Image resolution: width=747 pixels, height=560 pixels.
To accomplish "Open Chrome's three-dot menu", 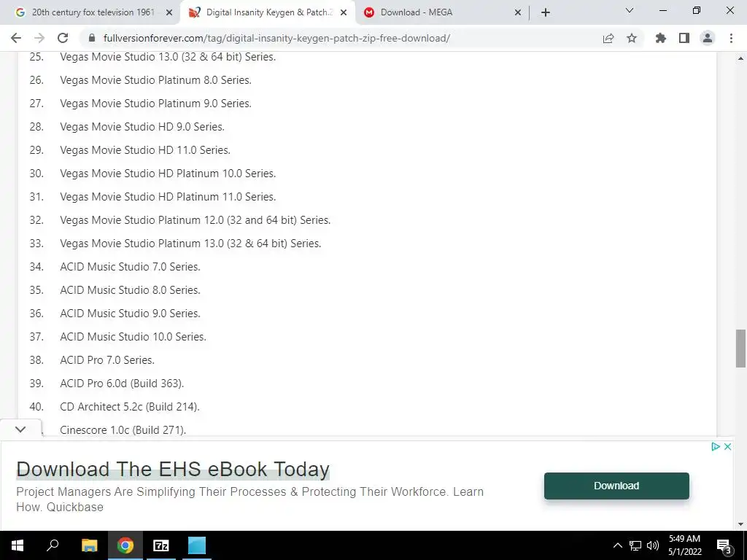I will pyautogui.click(x=731, y=38).
